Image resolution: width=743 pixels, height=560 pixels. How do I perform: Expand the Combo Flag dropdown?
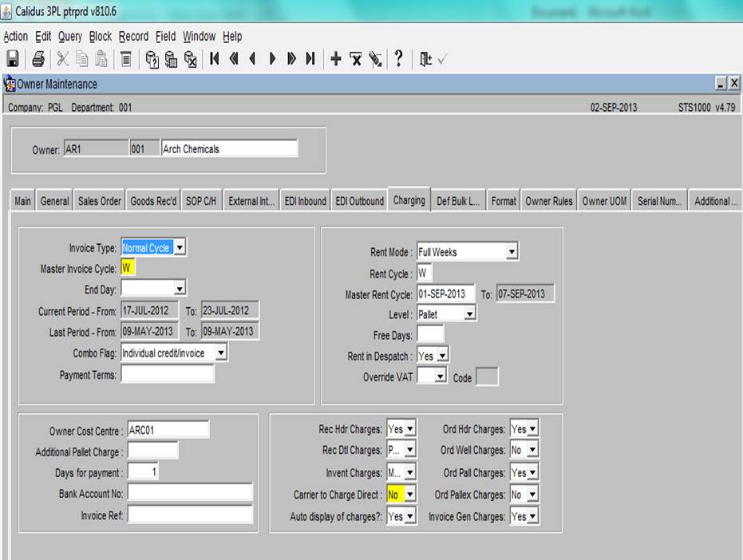[221, 353]
